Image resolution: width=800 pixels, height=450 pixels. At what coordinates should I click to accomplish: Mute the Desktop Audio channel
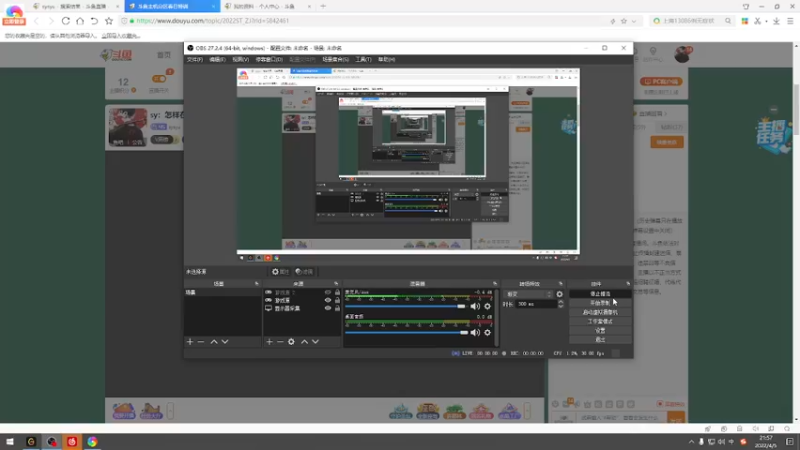coord(475,333)
